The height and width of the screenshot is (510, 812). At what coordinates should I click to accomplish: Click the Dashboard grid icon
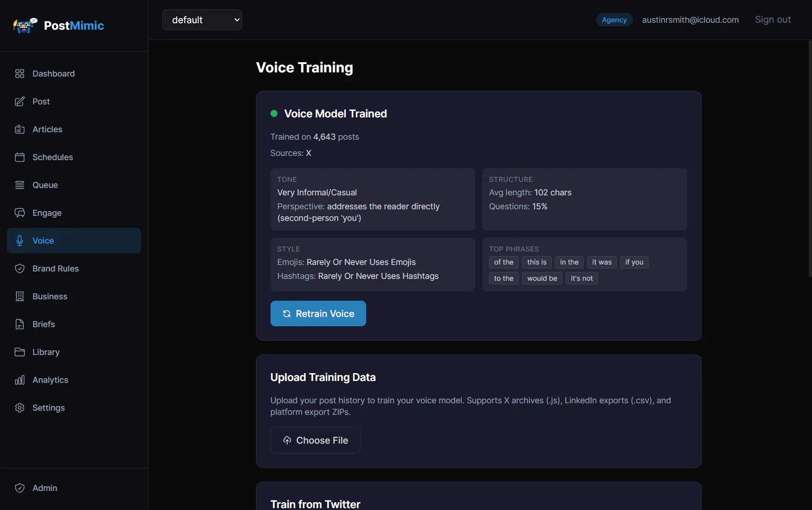click(x=19, y=74)
